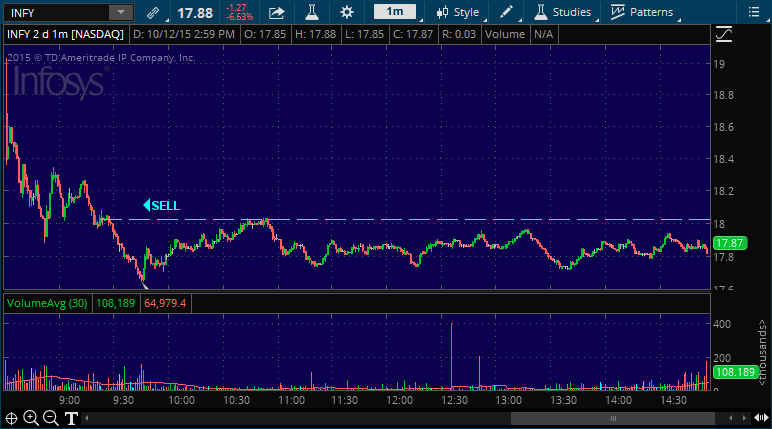772x429 pixels.
Task: Open the symbol selector dropdown arrow
Action: 121,12
